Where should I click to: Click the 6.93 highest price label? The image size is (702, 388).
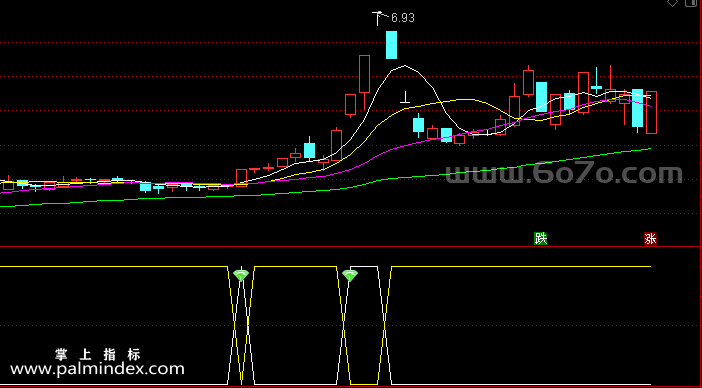point(402,18)
